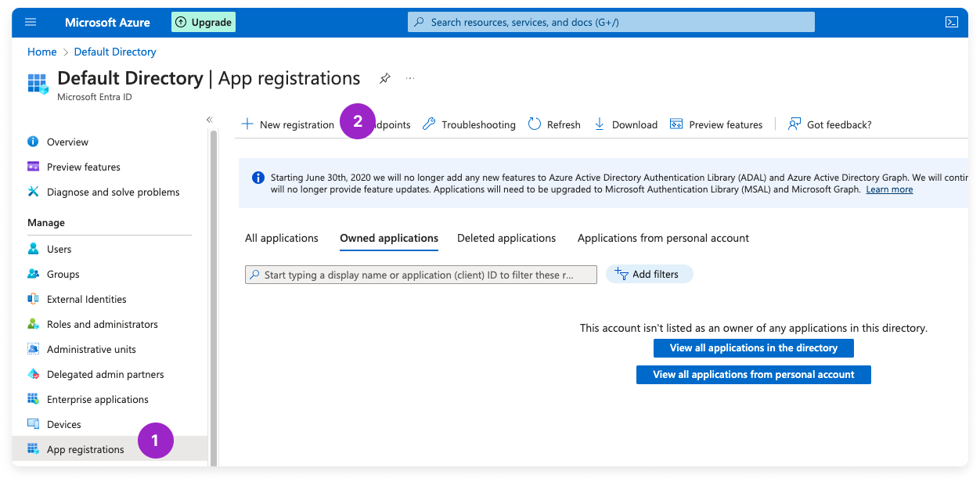Click Diagnose and solve problems icon

pyautogui.click(x=33, y=192)
